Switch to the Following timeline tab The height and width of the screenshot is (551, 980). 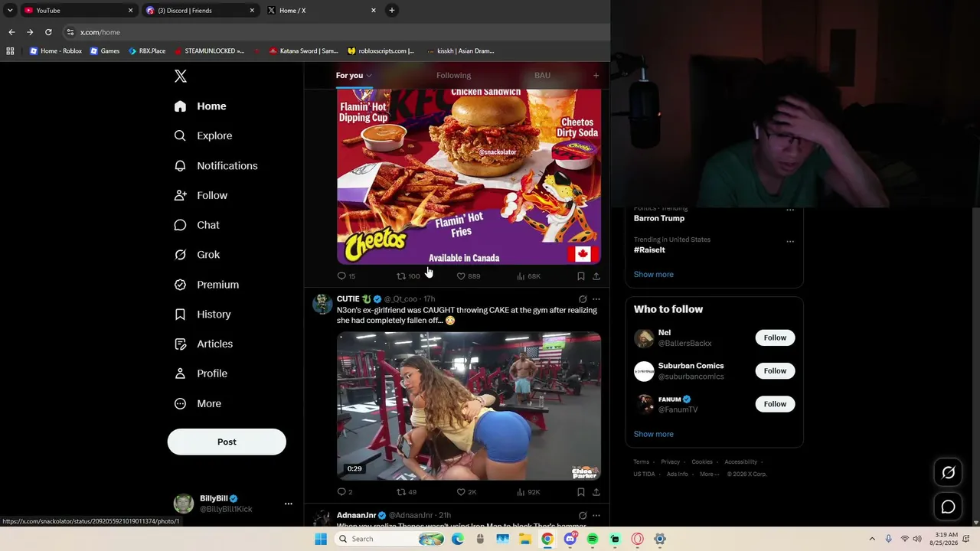pos(453,75)
